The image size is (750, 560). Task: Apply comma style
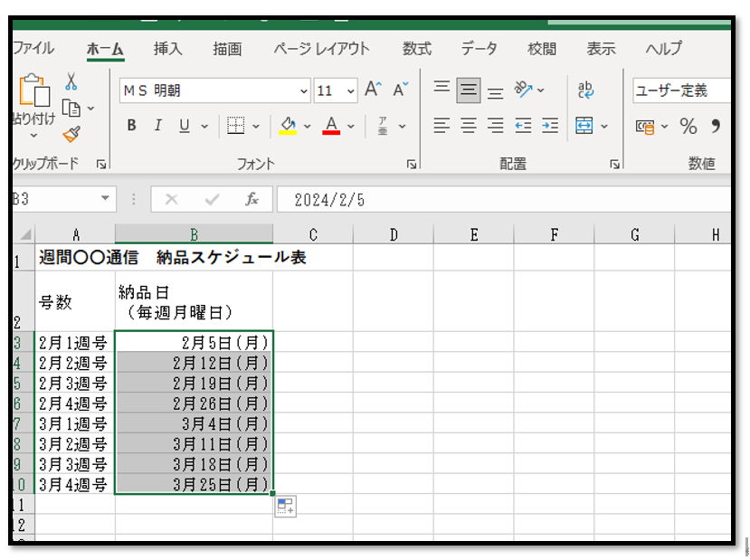[716, 127]
